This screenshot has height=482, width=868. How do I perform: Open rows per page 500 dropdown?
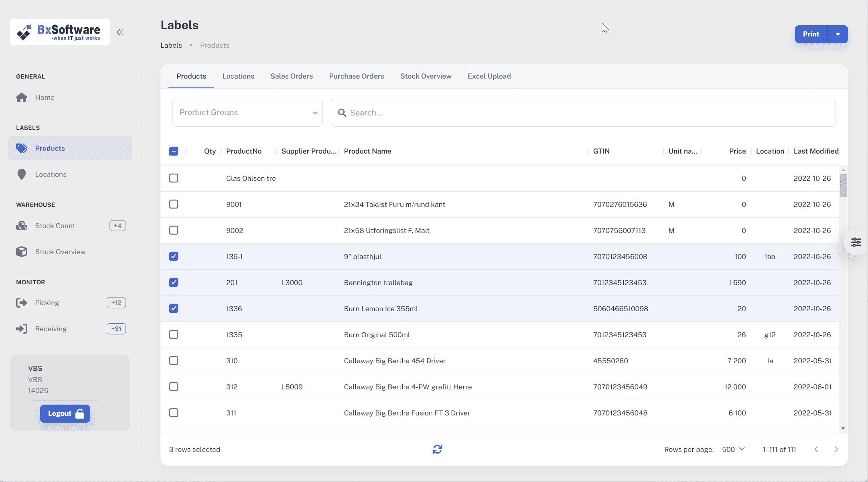point(733,449)
